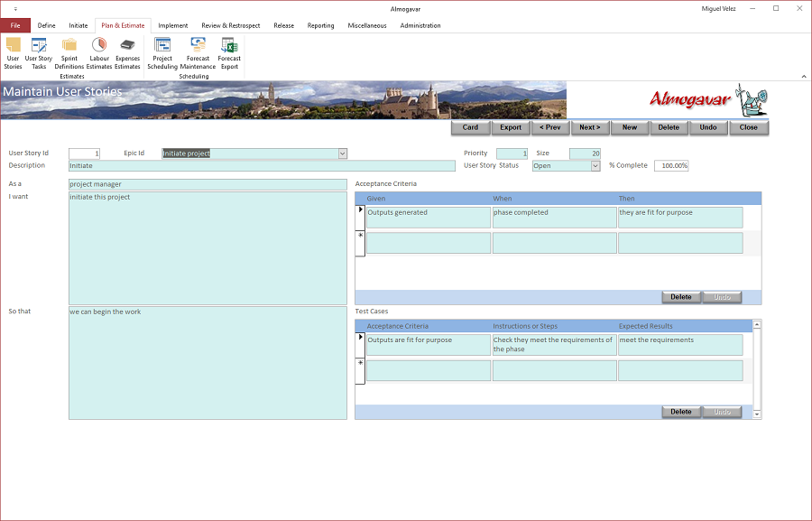Open the Review & Retrospect tab

[230, 25]
